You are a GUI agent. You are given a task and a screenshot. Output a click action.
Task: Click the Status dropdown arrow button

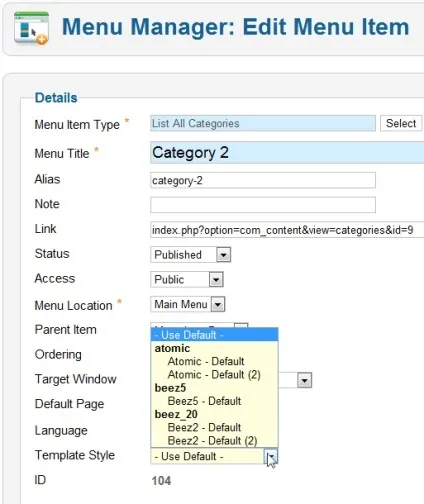pos(224,255)
